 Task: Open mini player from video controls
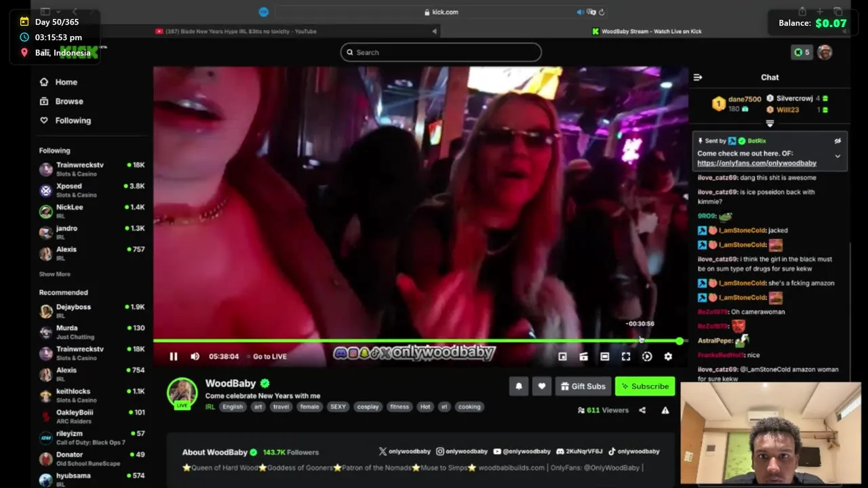[562, 357]
